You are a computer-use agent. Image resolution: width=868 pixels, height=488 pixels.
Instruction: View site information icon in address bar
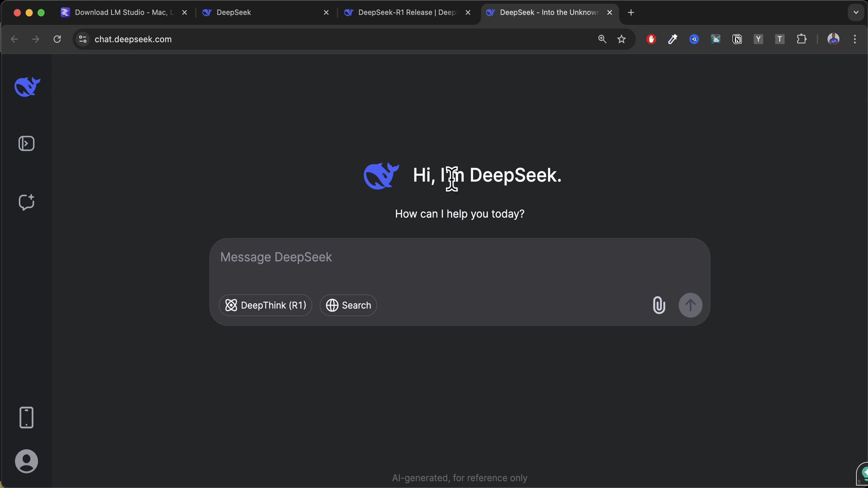[x=82, y=39]
